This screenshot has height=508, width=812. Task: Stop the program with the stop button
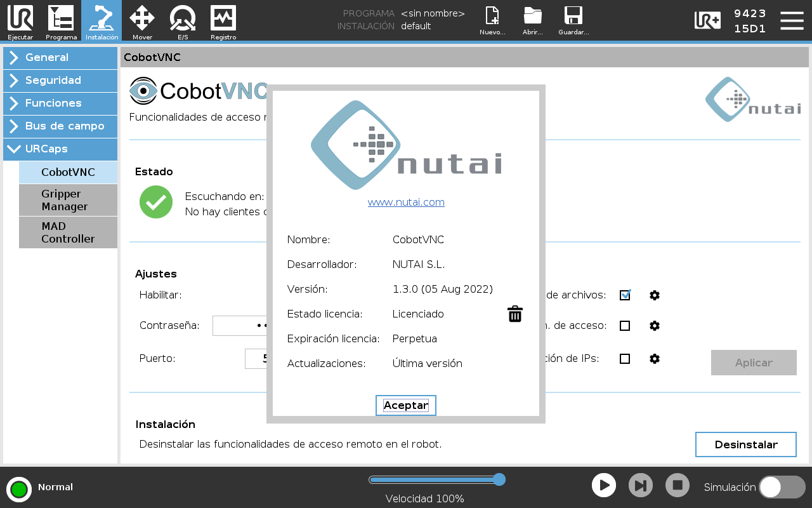pyautogui.click(x=678, y=486)
